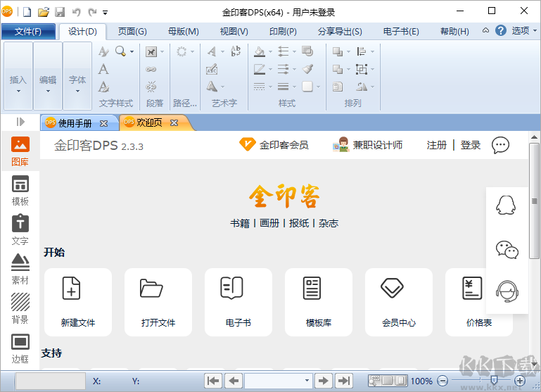Click the save disk icon in title bar
The image size is (541, 392).
point(60,12)
